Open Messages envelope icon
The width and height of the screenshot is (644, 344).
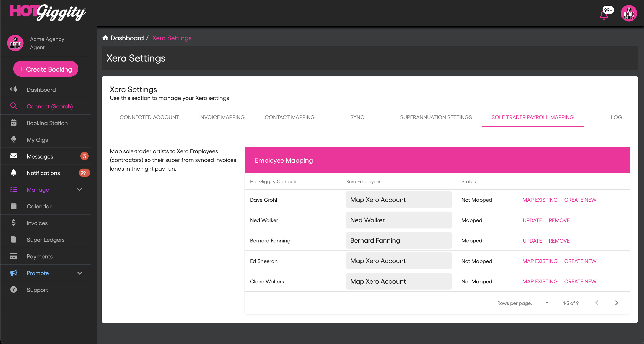[13, 156]
